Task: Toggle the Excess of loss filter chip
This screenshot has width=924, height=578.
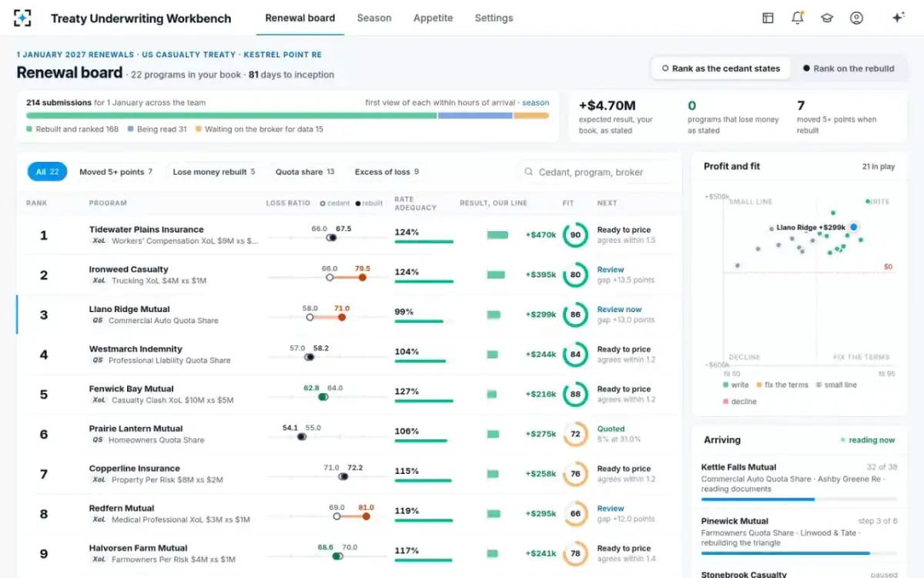Action: coord(387,172)
